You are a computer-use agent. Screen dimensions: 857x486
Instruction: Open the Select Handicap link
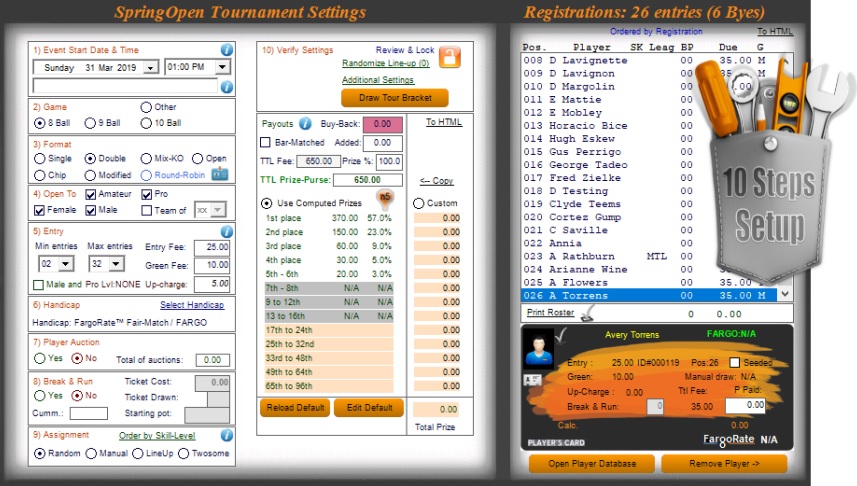coord(192,305)
